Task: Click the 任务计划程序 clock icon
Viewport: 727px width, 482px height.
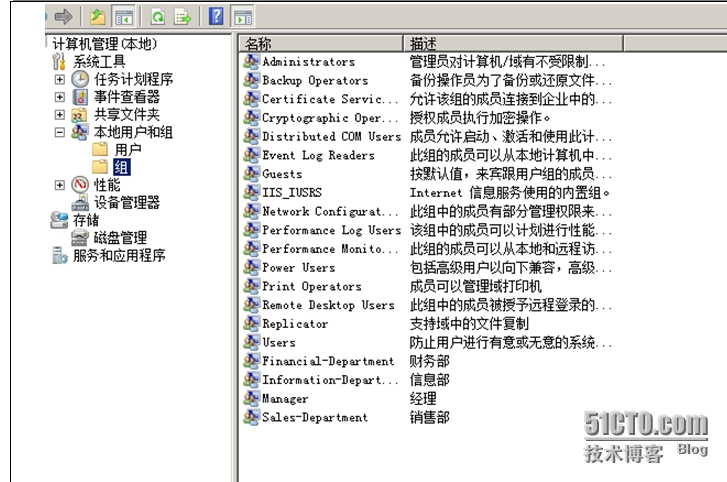Action: coord(80,79)
